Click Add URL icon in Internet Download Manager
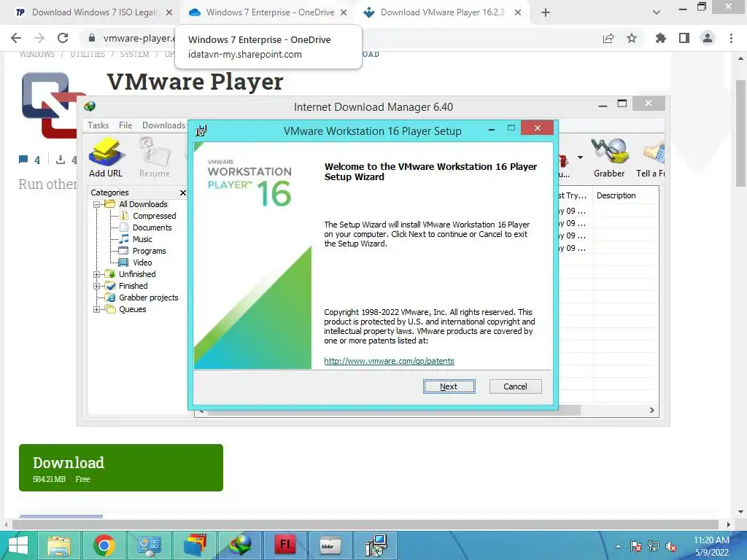 click(106, 157)
